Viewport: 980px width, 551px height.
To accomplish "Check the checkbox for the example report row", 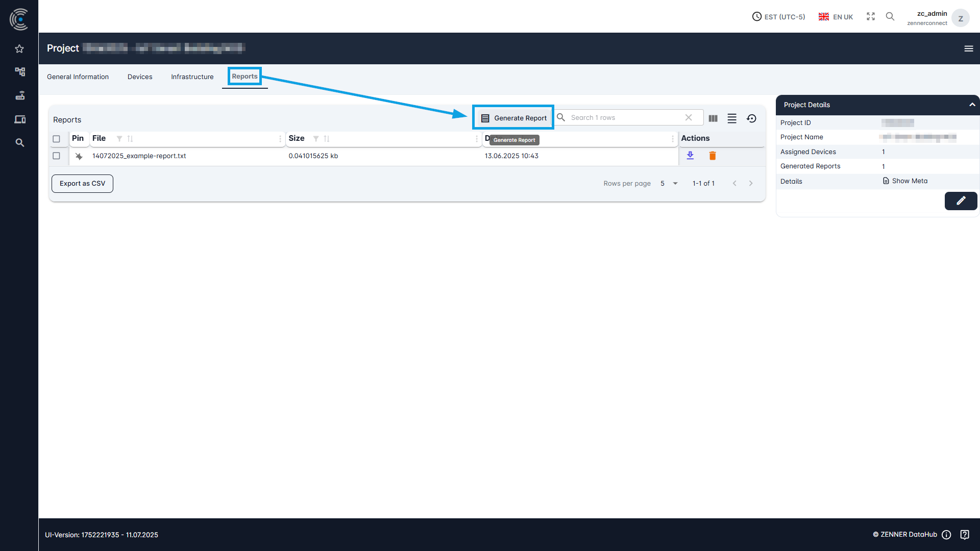I will (x=56, y=156).
